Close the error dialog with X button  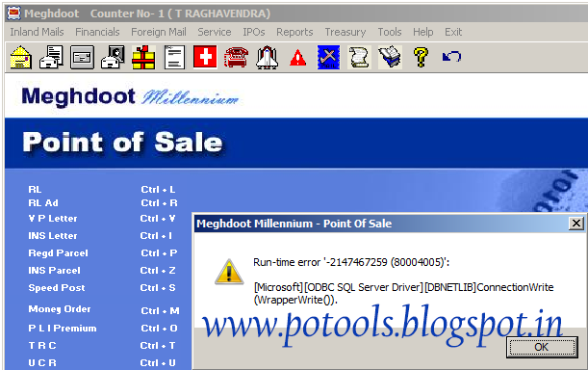click(576, 224)
